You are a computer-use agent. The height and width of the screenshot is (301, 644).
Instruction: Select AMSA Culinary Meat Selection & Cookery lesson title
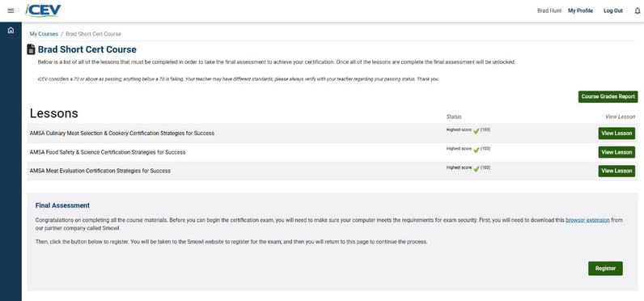(x=121, y=134)
